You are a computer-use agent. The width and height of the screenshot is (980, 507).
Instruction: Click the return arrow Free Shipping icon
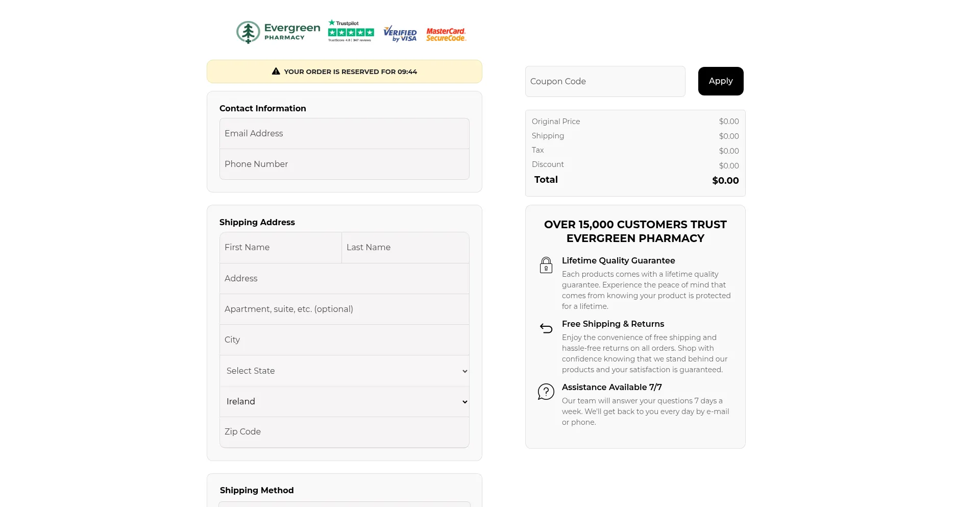click(546, 328)
